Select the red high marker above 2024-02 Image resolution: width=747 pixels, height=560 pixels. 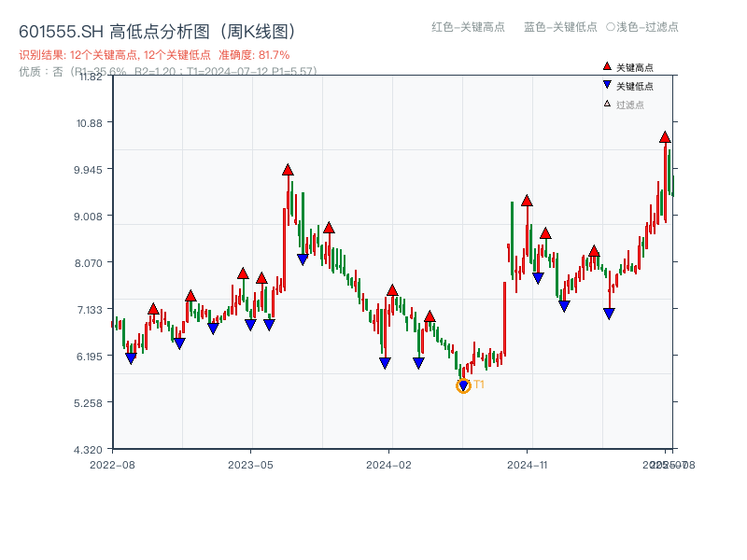pyautogui.click(x=392, y=290)
